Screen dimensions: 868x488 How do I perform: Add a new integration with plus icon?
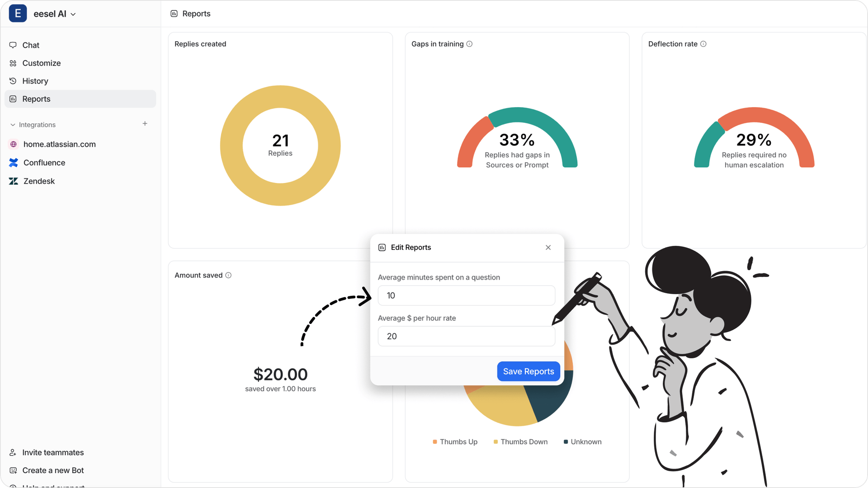coord(145,123)
